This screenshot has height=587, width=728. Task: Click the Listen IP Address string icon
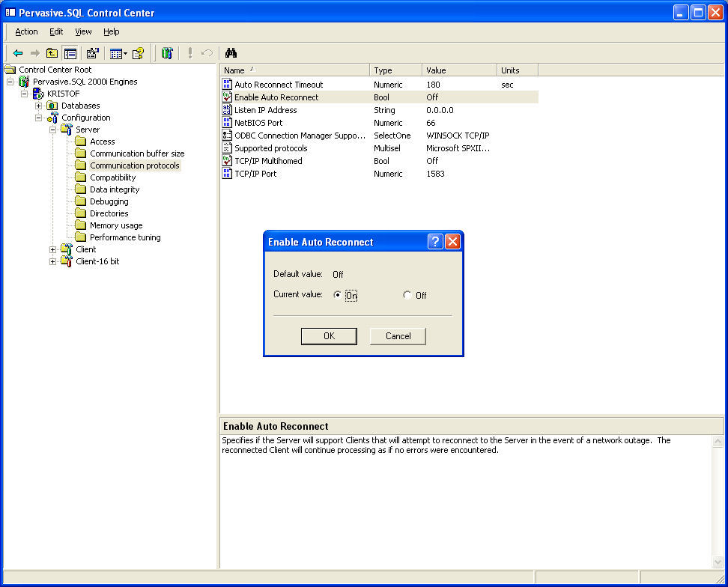227,109
